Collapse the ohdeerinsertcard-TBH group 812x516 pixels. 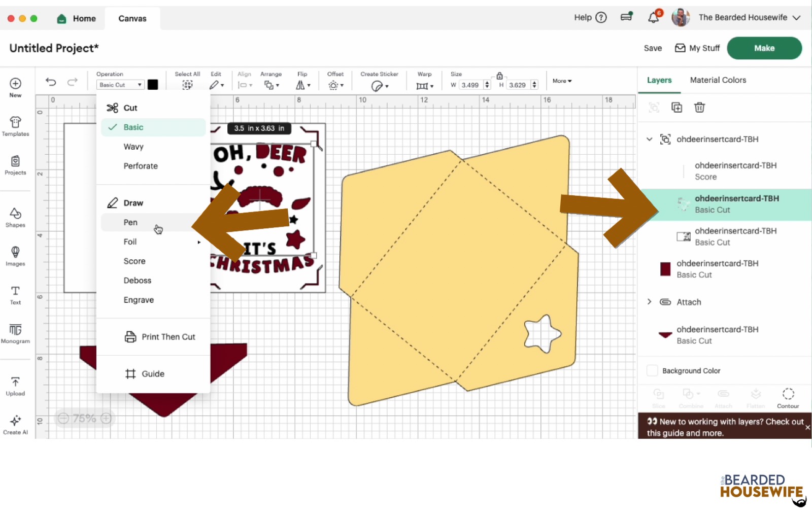[x=649, y=139]
